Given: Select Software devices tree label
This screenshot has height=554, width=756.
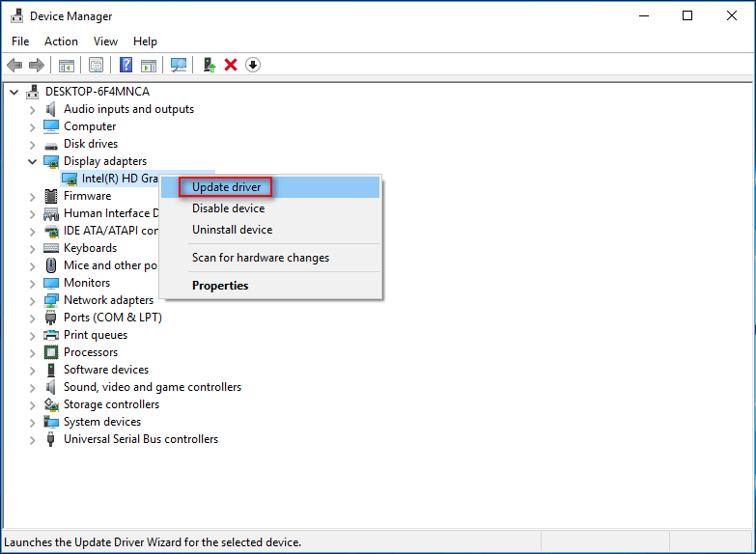Looking at the screenshot, I should pyautogui.click(x=106, y=370).
